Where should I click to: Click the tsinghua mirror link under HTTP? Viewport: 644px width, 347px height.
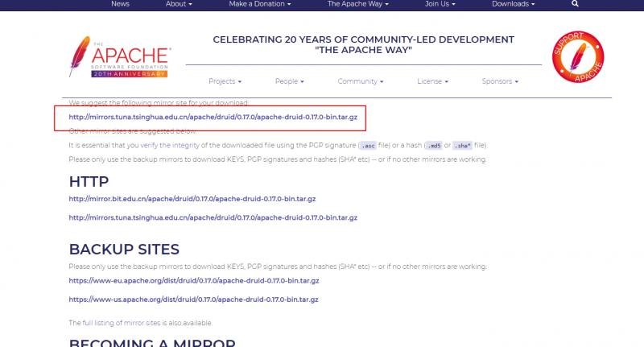pyautogui.click(x=213, y=217)
